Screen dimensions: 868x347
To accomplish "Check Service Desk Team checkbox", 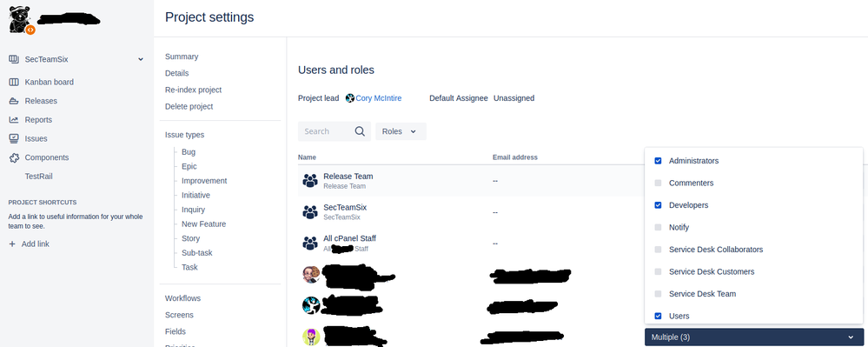I will point(659,294).
